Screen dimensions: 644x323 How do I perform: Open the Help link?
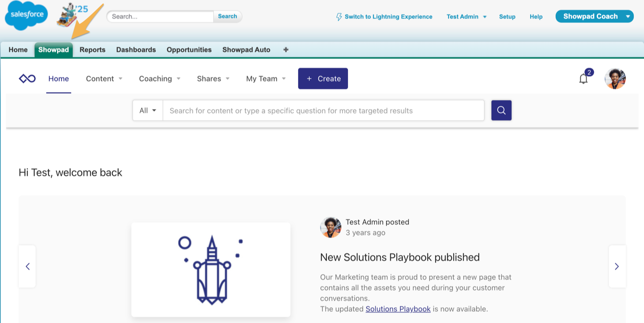536,16
